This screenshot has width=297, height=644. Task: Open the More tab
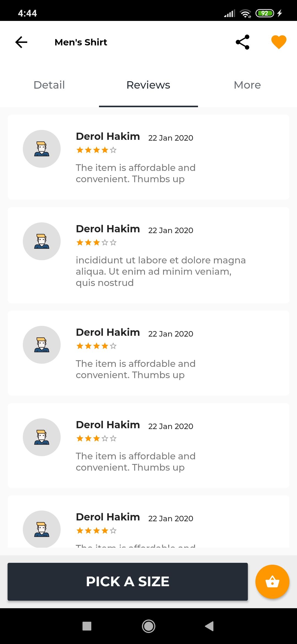coord(247,85)
